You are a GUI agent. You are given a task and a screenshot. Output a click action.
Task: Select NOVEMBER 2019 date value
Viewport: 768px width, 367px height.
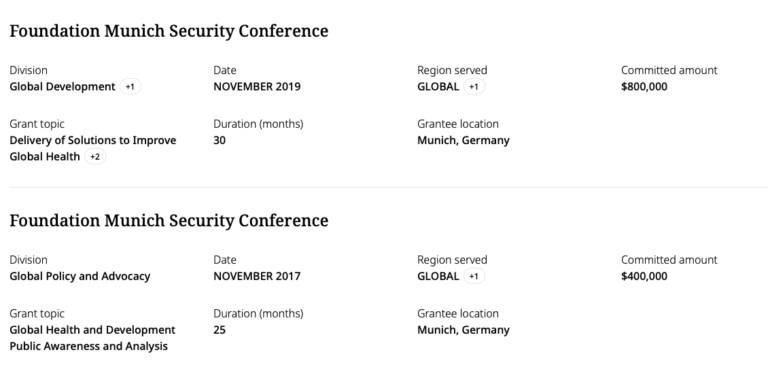point(257,87)
